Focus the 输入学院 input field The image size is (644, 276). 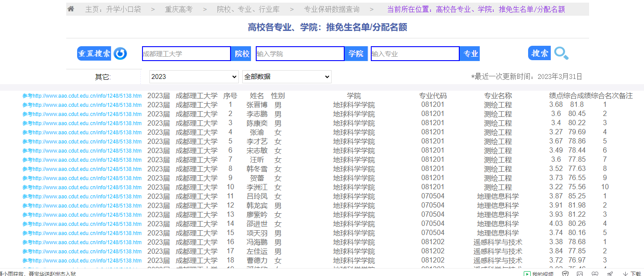(300, 54)
